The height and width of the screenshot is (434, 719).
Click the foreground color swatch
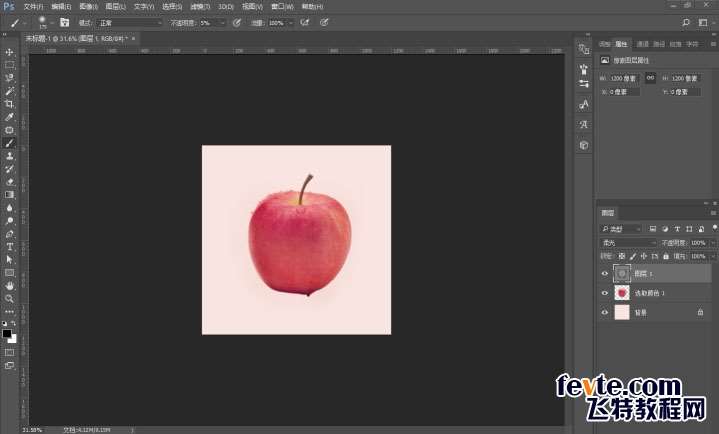[7, 332]
